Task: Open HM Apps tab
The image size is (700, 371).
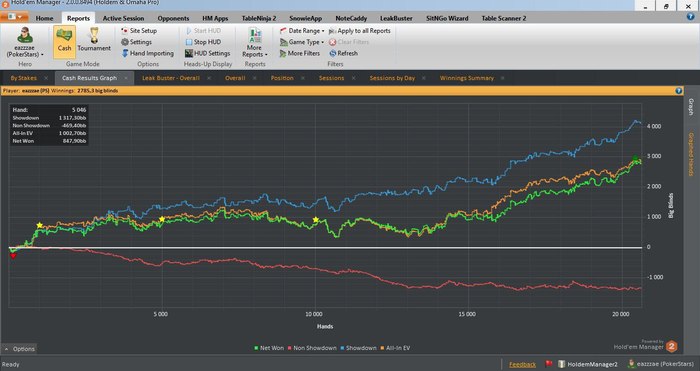Action: coord(215,18)
